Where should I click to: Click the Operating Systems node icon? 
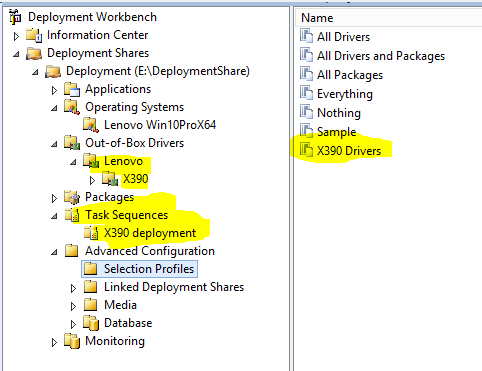(x=72, y=107)
